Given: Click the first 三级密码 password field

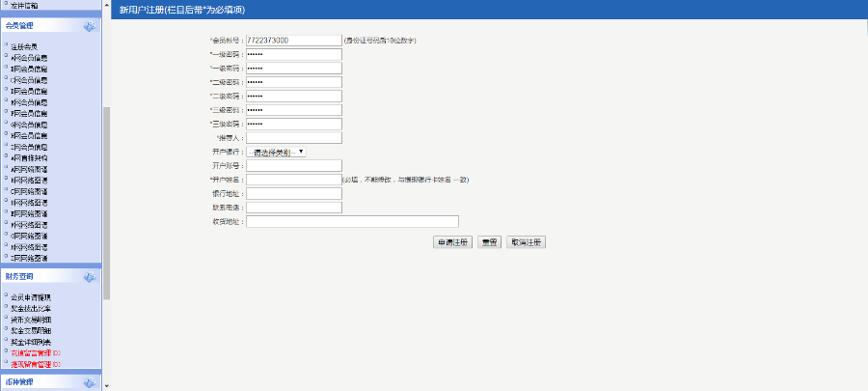Looking at the screenshot, I should tap(294, 110).
